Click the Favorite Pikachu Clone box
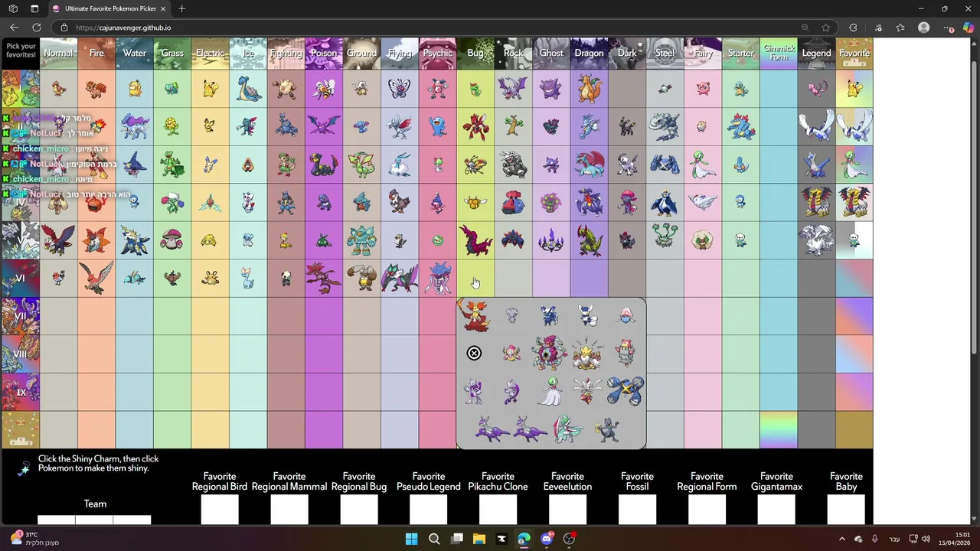The height and width of the screenshot is (551, 980). point(498,510)
